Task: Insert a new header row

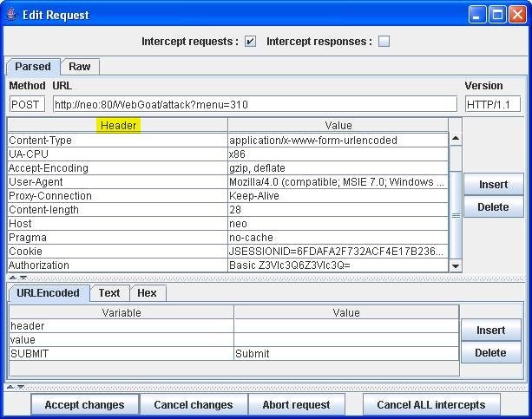Action: point(493,185)
